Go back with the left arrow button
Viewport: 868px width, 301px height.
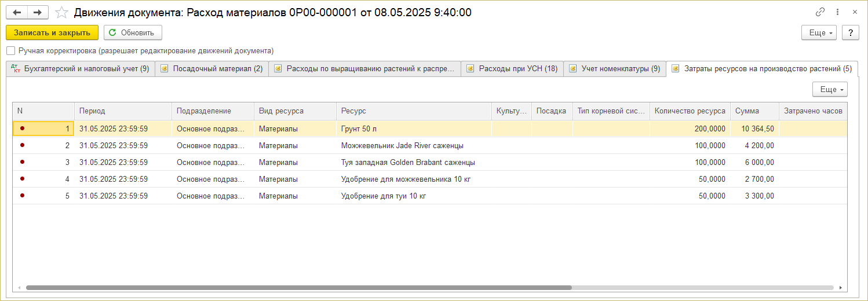pyautogui.click(x=17, y=12)
